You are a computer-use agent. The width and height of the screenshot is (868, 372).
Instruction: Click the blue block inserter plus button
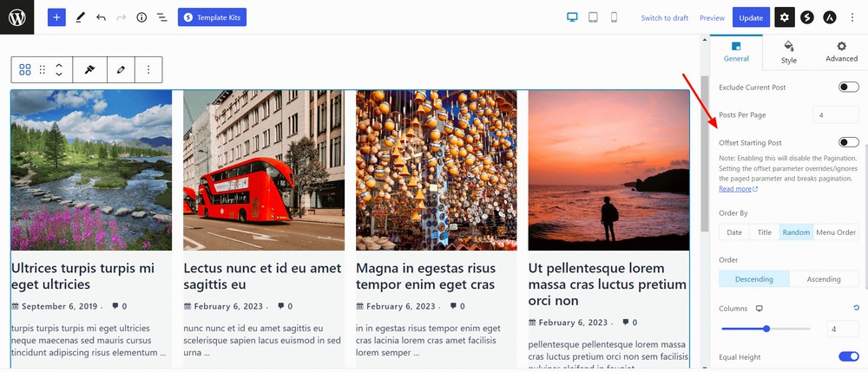coord(56,17)
